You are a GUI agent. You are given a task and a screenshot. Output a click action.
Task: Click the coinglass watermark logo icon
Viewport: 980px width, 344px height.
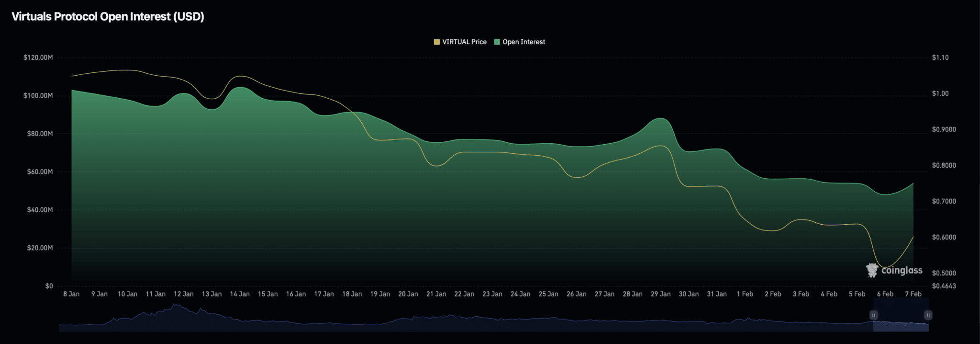tap(872, 270)
